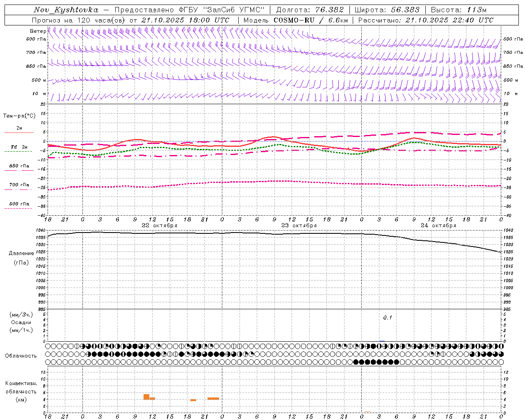The width and height of the screenshot is (525, 420).
Task: Click the Широта: 56.383 value
Action: [387, 10]
